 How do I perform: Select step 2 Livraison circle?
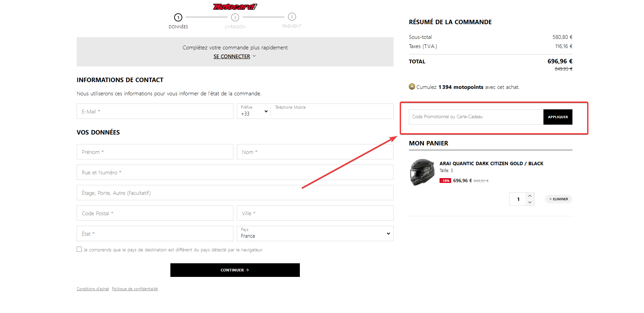(x=235, y=17)
